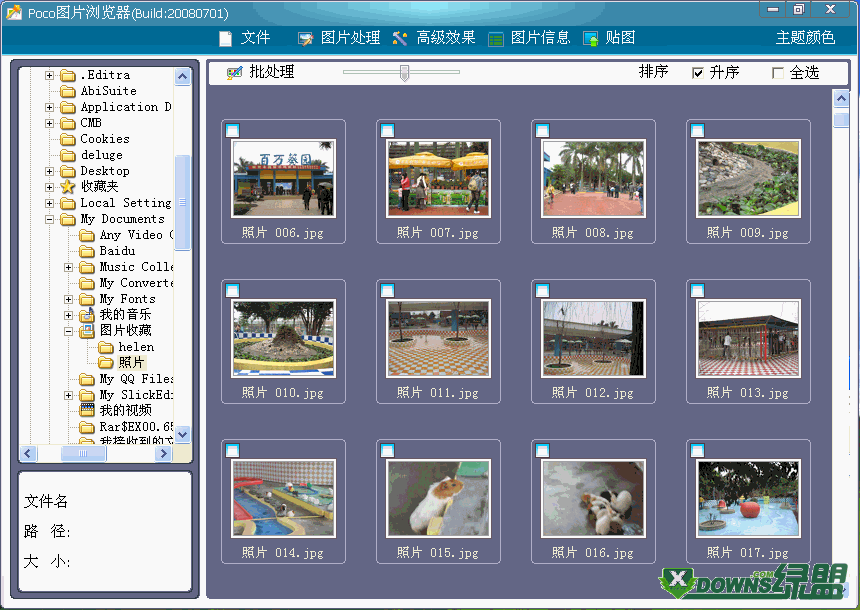
Task: Click the thumbnail size slider handle
Action: [x=404, y=72]
